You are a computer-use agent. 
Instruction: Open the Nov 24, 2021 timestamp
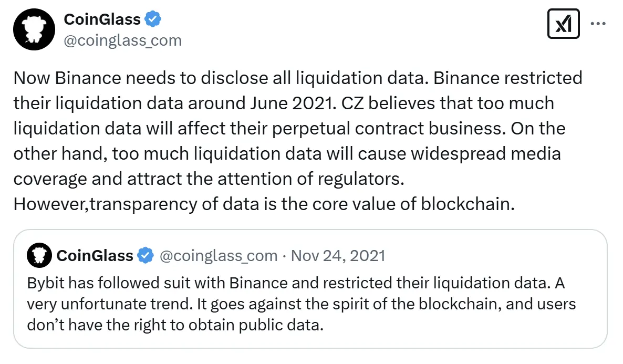(x=338, y=256)
